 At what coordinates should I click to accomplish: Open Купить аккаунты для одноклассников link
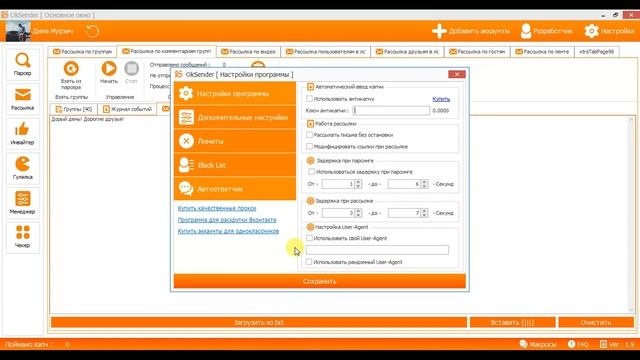click(228, 231)
